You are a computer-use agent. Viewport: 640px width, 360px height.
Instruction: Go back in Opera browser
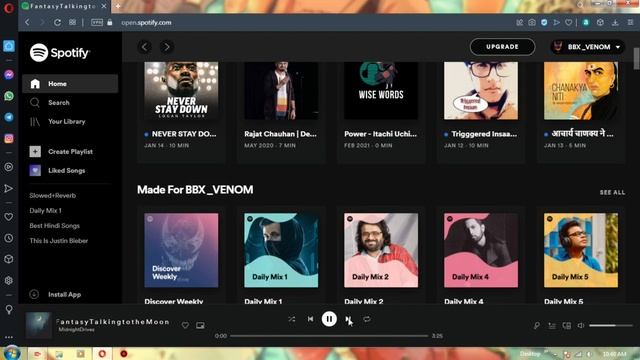click(27, 22)
